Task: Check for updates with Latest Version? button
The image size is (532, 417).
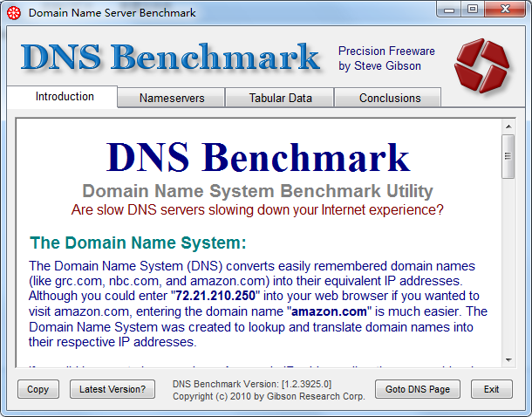Action: pos(113,389)
